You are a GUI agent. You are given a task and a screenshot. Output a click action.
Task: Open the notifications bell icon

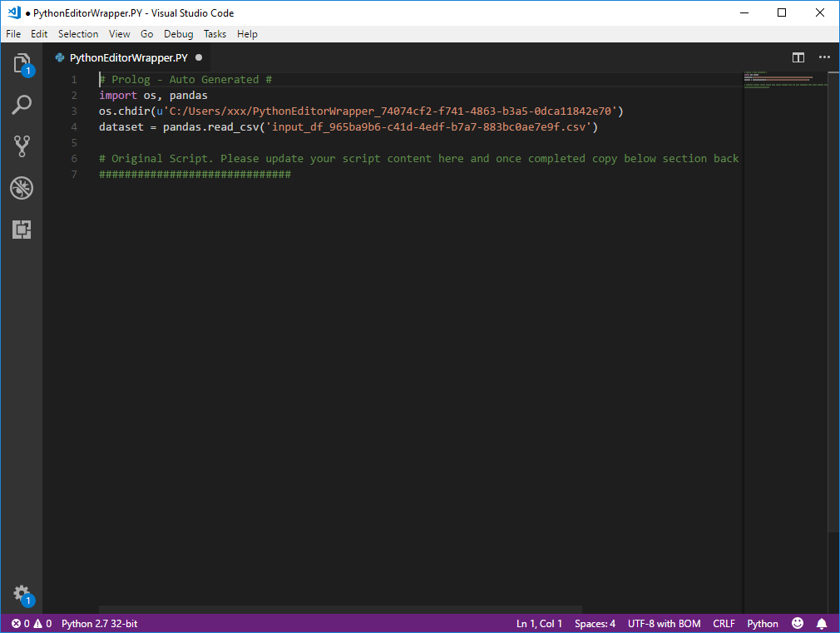tap(822, 623)
